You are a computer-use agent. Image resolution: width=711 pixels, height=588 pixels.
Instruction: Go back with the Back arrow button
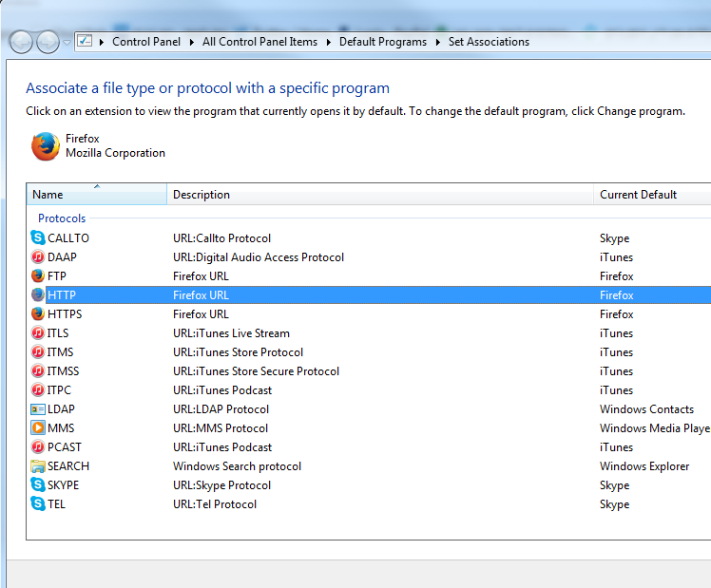click(21, 42)
